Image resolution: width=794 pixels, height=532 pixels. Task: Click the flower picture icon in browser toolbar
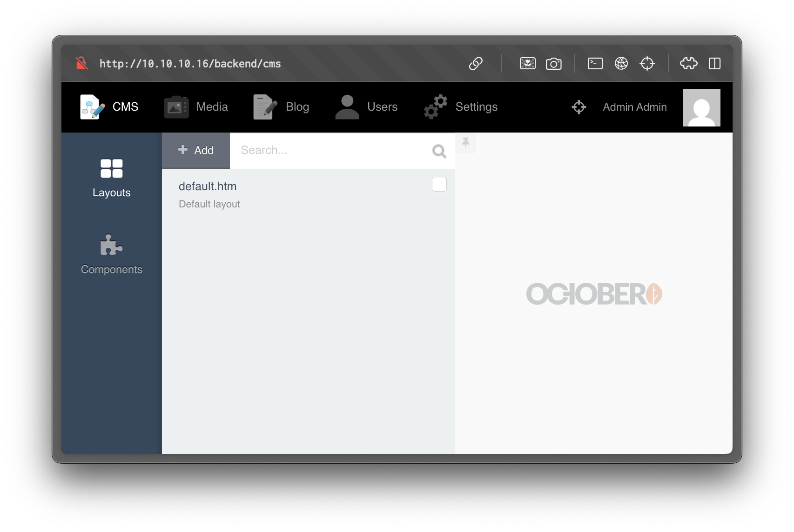tap(528, 63)
